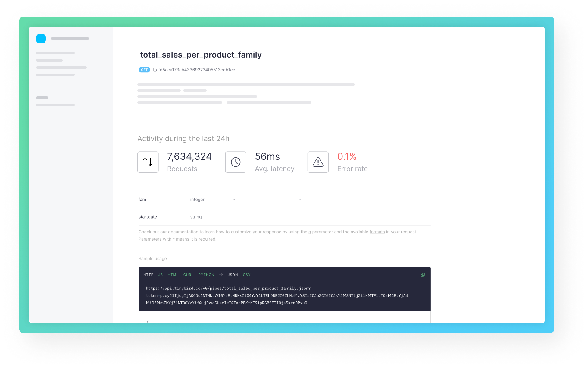Select the token t_cfd5cca173cb43369273405513cdb1ee
Viewport: 588px width, 369px height.
click(x=194, y=70)
